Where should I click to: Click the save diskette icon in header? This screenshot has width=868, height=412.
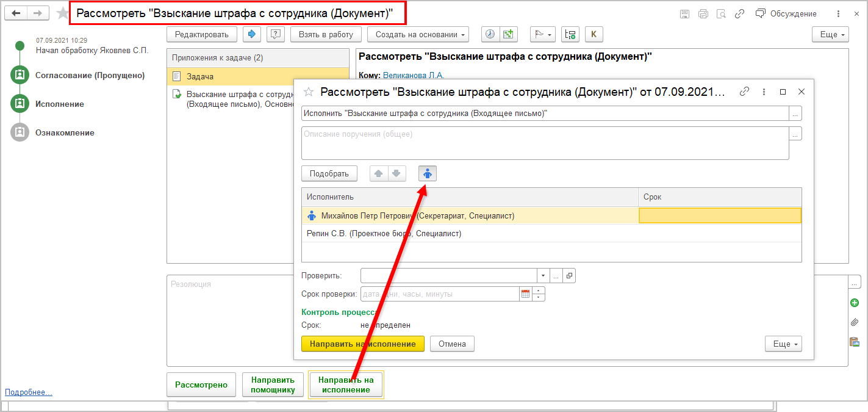(x=684, y=13)
